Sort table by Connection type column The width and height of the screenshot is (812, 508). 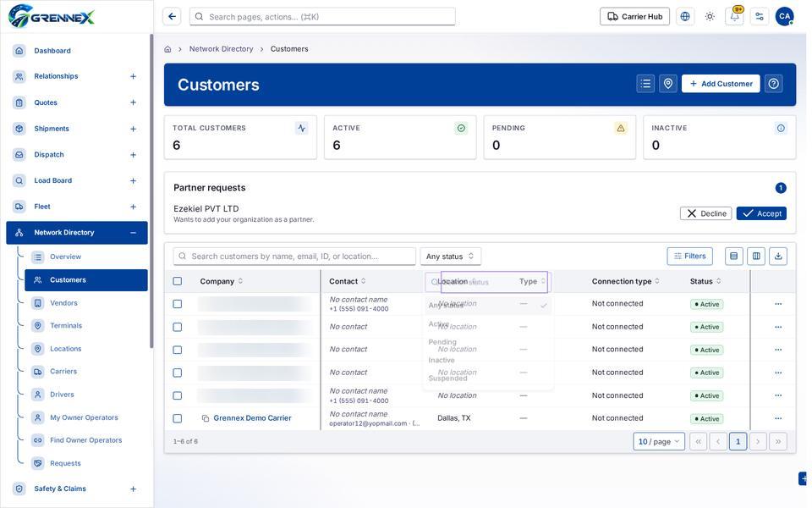(x=626, y=281)
